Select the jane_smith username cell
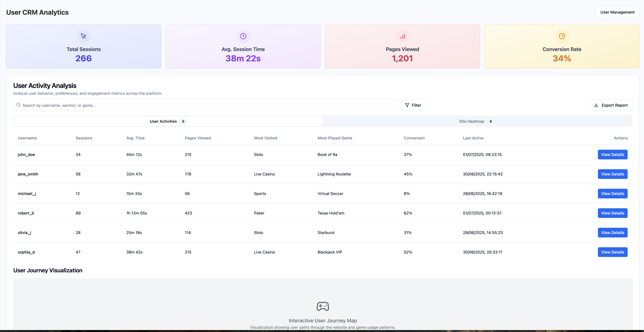The width and height of the screenshot is (644, 332). click(28, 174)
